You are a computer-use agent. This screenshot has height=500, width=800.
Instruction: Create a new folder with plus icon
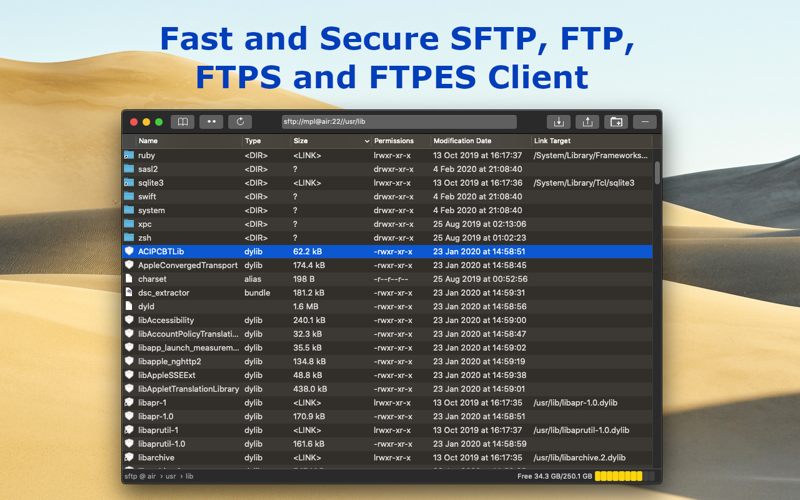(616, 122)
